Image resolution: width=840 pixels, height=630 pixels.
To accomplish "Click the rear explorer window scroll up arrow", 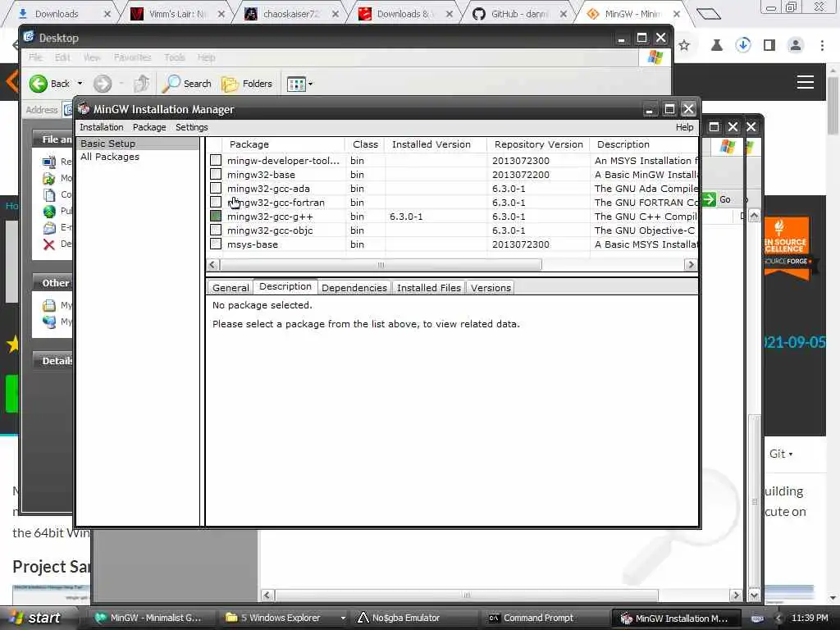I will (754, 216).
